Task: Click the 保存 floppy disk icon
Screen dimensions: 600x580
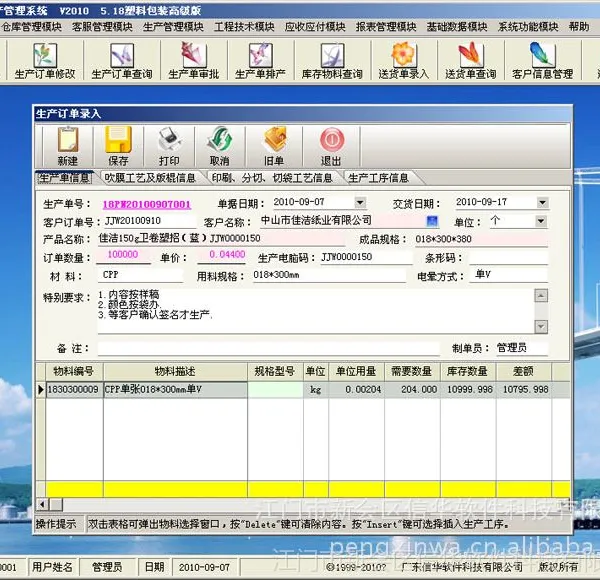Action: click(x=118, y=140)
